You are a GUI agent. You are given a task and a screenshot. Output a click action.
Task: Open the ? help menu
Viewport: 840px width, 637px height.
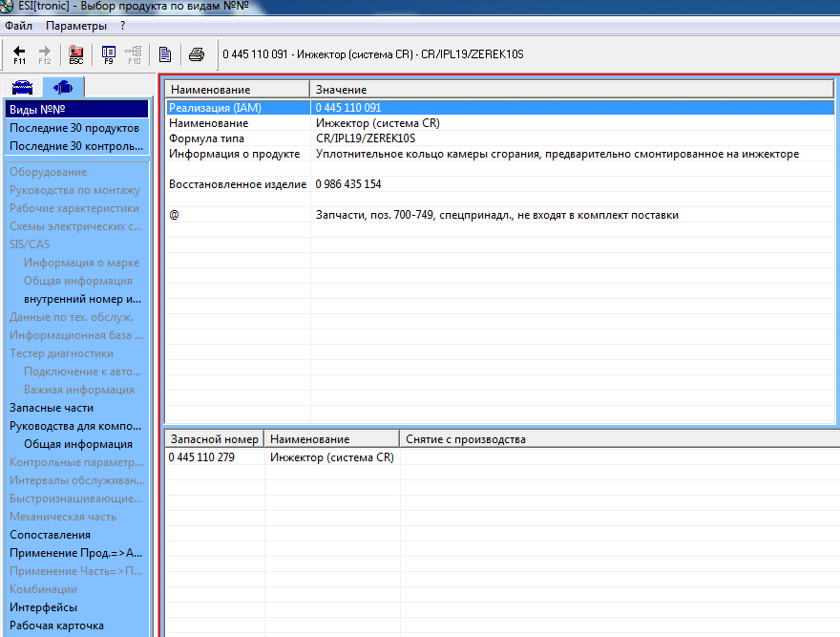[x=122, y=26]
